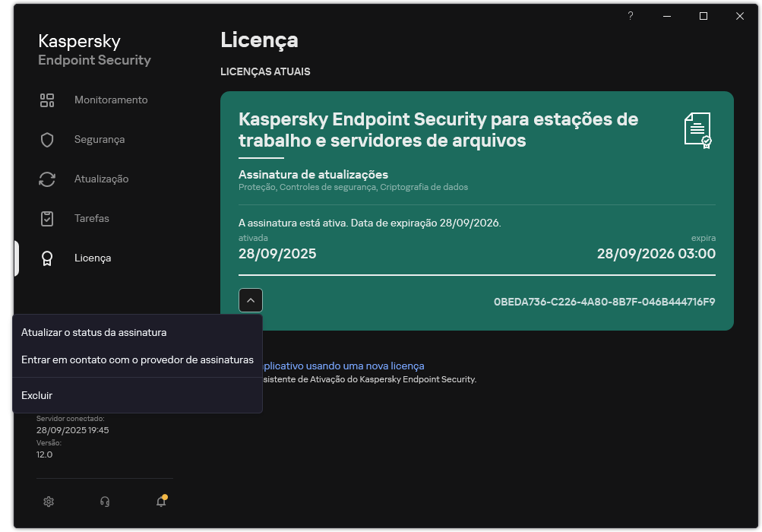Select the Licença key icon
762x532 pixels.
pos(47,258)
